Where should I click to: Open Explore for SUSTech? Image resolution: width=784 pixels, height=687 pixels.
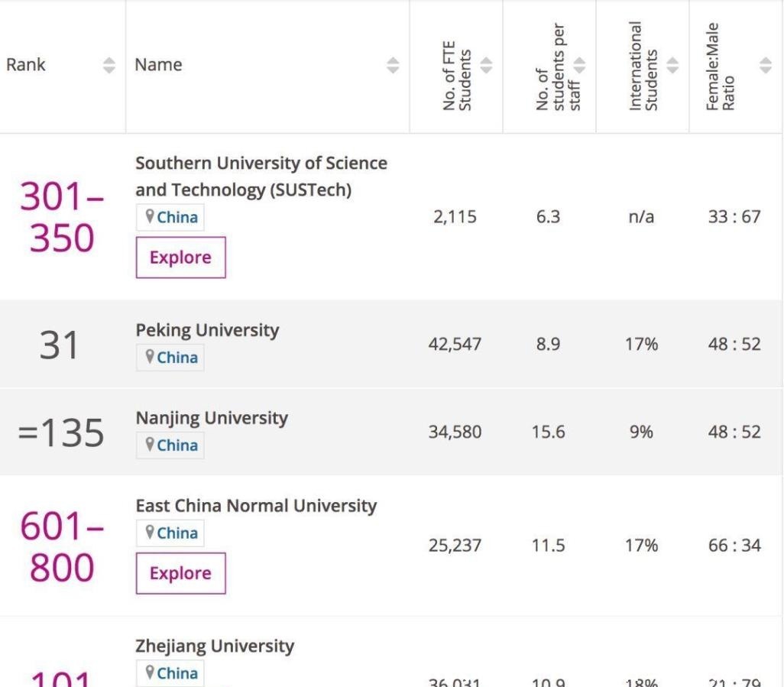point(180,257)
